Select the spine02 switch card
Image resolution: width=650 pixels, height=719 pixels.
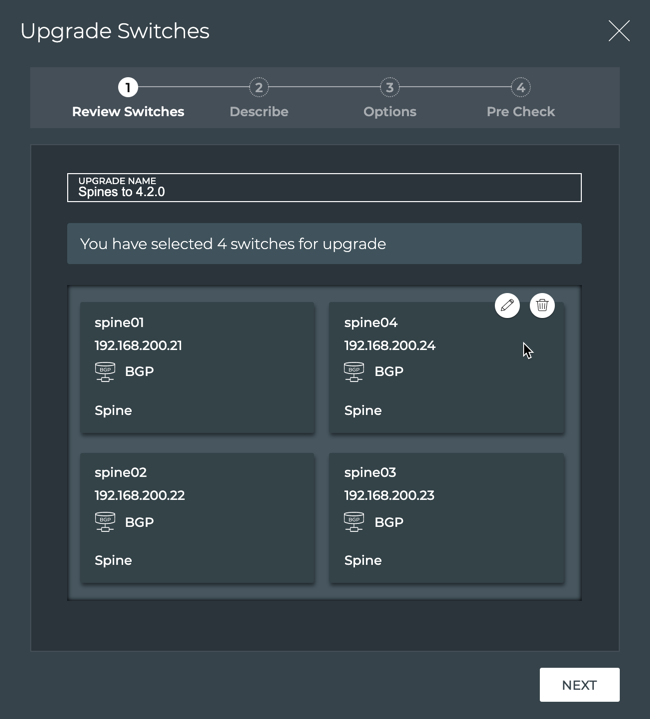pyautogui.click(x=197, y=517)
